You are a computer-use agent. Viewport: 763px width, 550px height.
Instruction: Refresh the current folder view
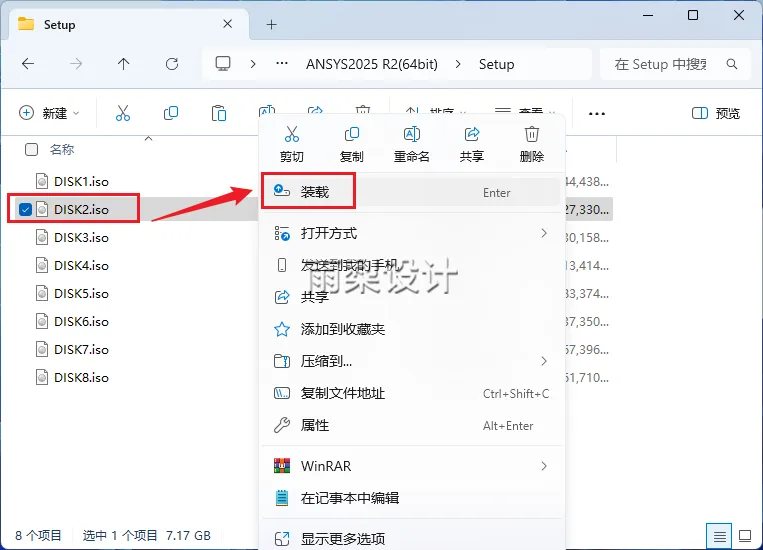(172, 64)
